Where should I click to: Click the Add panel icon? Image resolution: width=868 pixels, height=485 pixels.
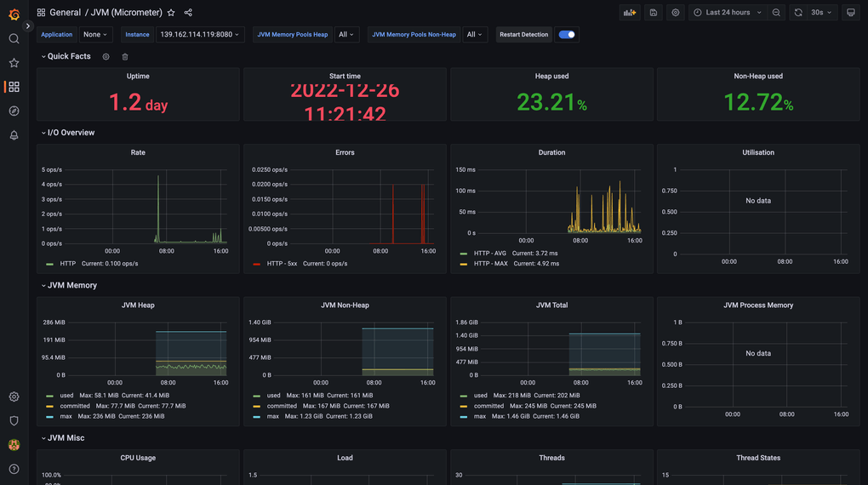tap(629, 13)
